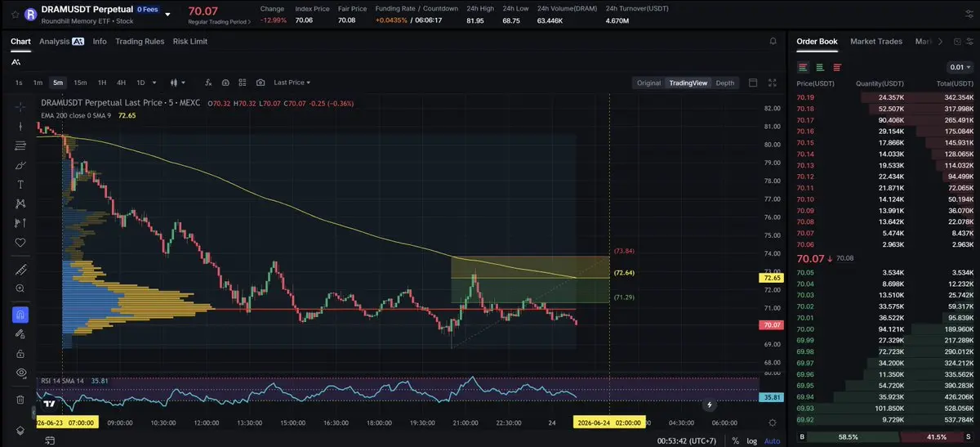Select the Fibonacci retracement tool
Screen dimensions: 980x447
[x=20, y=145]
